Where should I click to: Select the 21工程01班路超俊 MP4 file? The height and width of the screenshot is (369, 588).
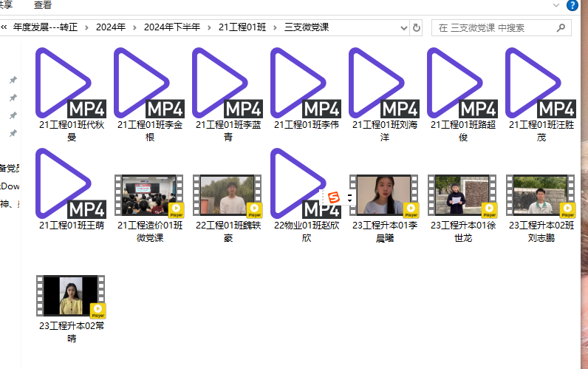point(463,83)
